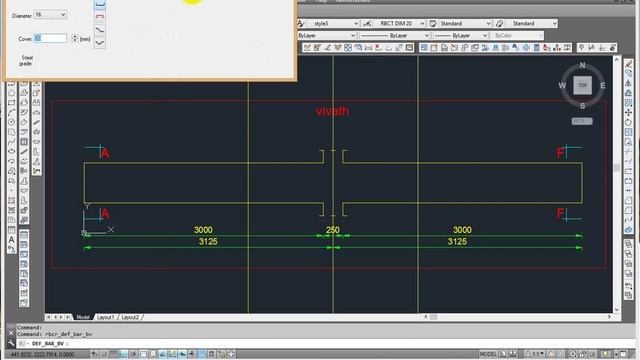Image resolution: width=640 pixels, height=360 pixels.
Task: Click the Table Style icon on Styles toolbar
Action: point(433,24)
